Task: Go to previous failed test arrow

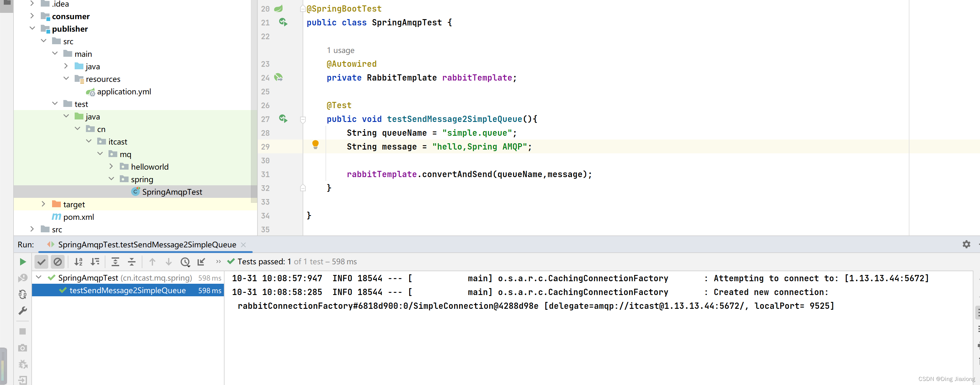Action: pyautogui.click(x=152, y=262)
